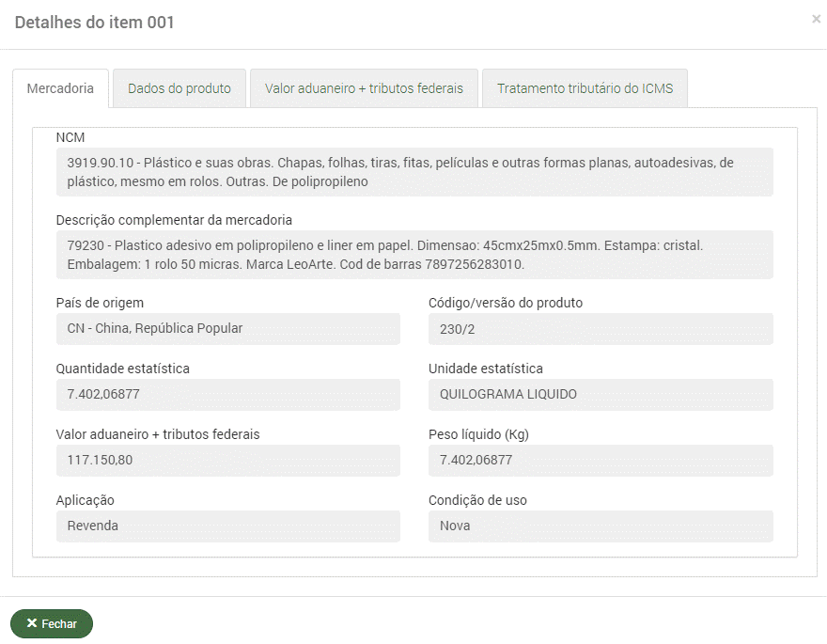Click the 'Condição de uso' label text

pos(477,500)
